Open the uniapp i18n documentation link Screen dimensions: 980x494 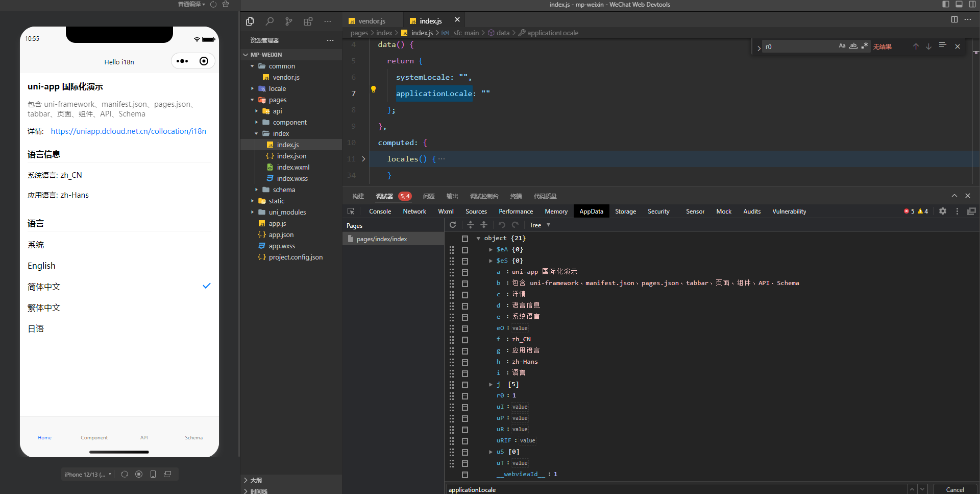coord(128,131)
